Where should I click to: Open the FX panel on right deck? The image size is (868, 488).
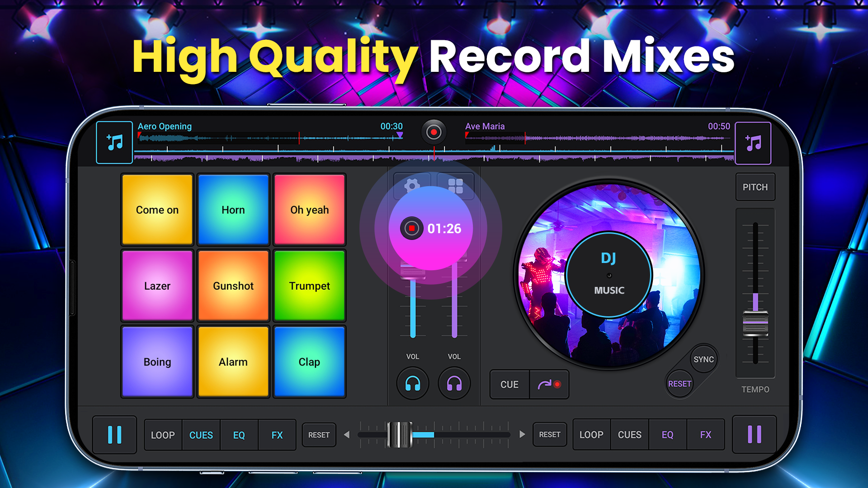[x=706, y=435]
